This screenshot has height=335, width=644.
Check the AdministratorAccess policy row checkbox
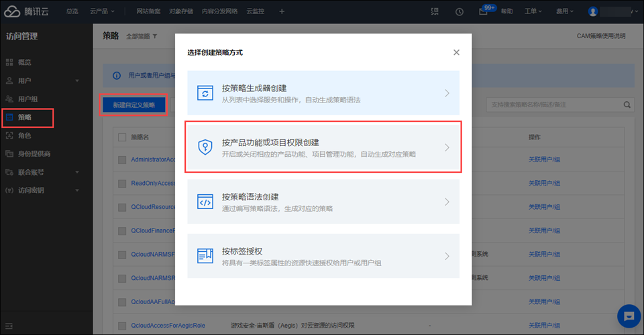[x=122, y=160]
